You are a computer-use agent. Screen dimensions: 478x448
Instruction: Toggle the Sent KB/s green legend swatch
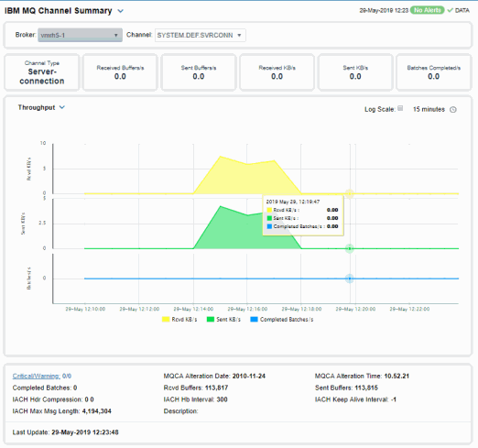pos(211,319)
